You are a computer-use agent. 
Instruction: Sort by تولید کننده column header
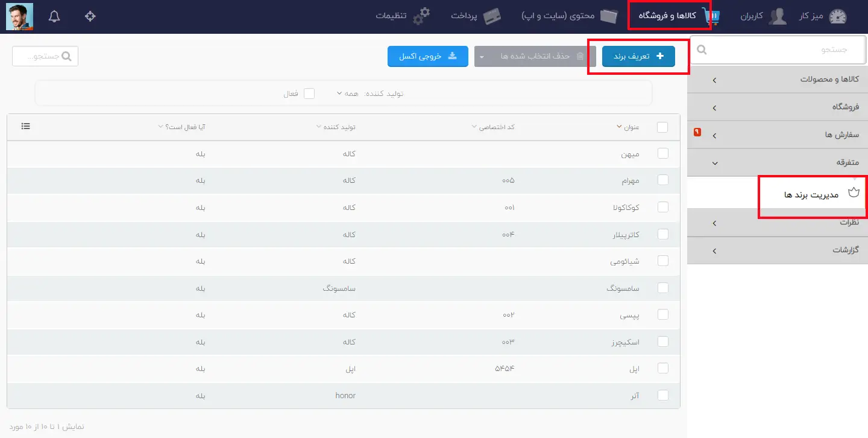(336, 127)
